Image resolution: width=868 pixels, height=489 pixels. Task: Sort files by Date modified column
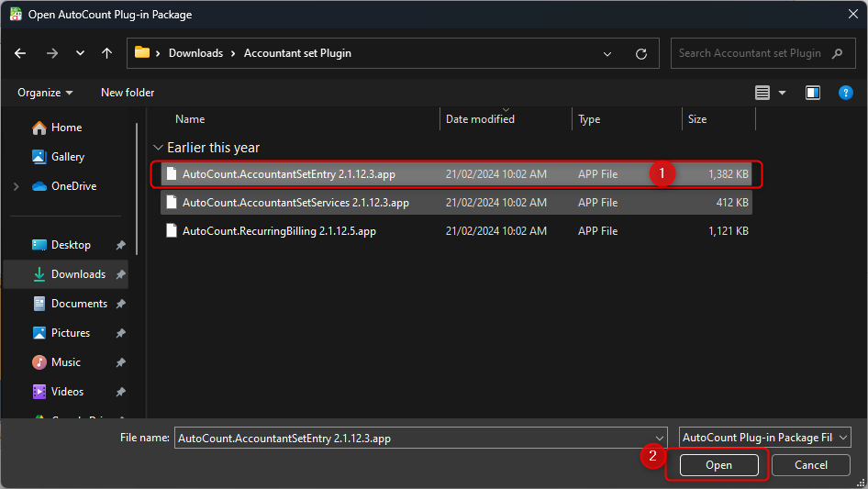(x=480, y=119)
